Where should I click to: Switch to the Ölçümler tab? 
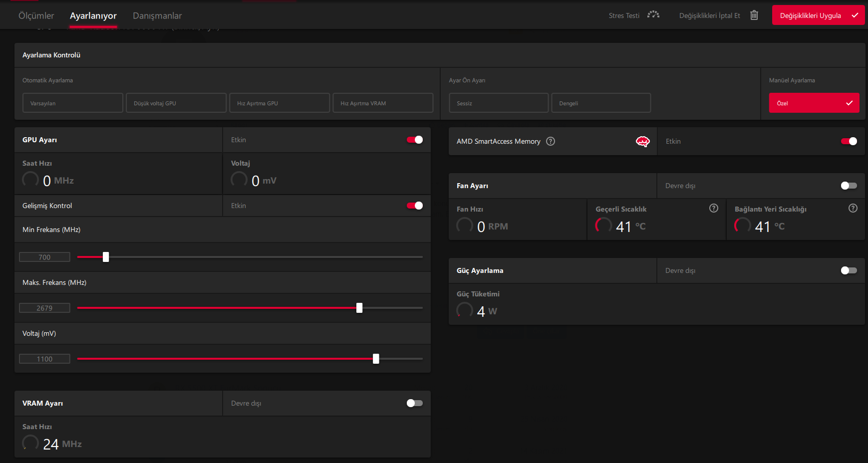click(35, 15)
